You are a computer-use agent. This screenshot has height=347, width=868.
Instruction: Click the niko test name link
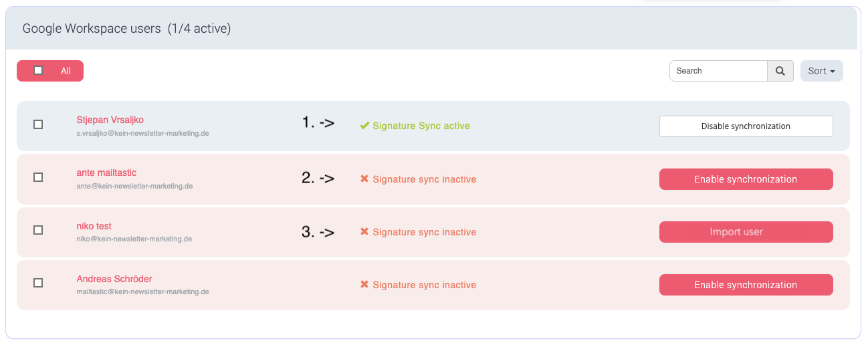pyautogui.click(x=94, y=226)
